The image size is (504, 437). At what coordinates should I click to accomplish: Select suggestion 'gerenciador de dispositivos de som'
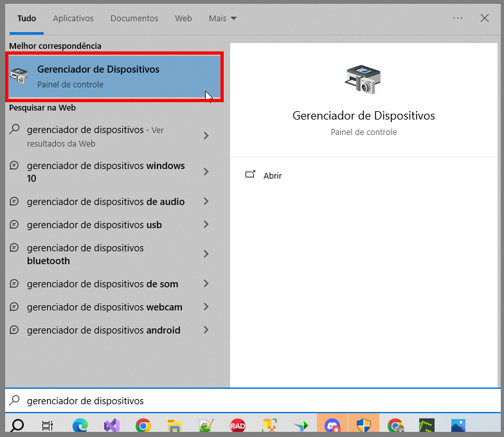tap(103, 284)
